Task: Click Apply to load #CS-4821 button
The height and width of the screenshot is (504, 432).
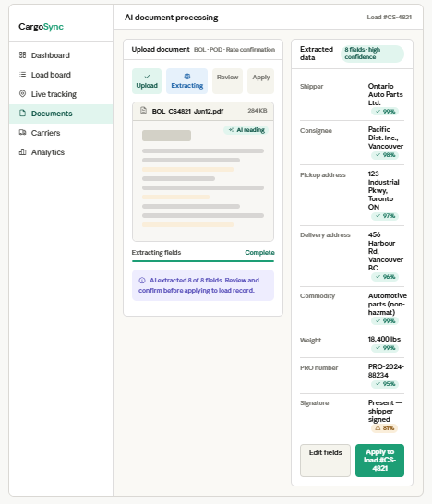Action: [x=380, y=461]
